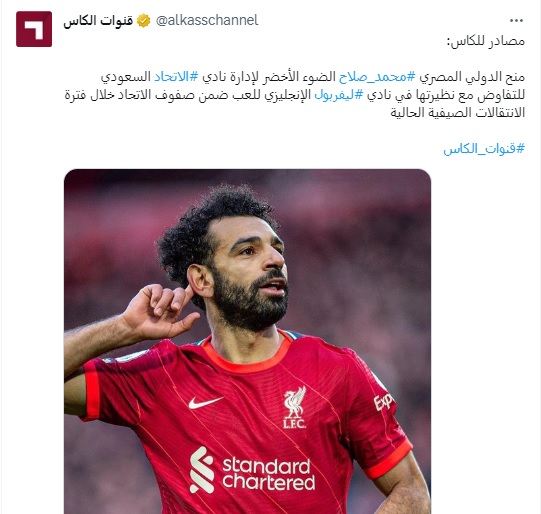Click the Nike swoosh on the jersey photo

pos(205,402)
